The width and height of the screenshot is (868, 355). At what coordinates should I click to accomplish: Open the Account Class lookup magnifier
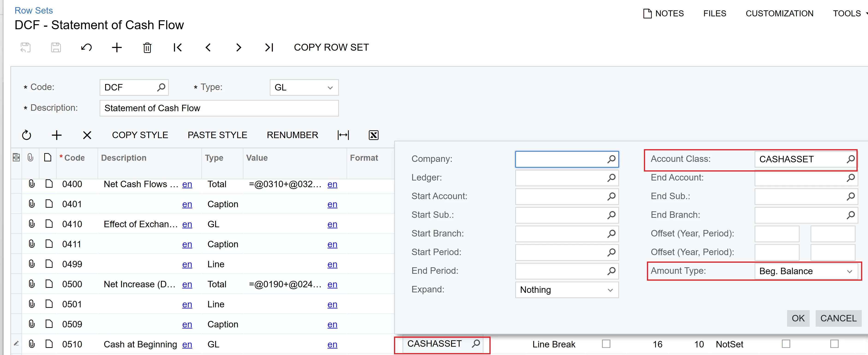pos(850,159)
